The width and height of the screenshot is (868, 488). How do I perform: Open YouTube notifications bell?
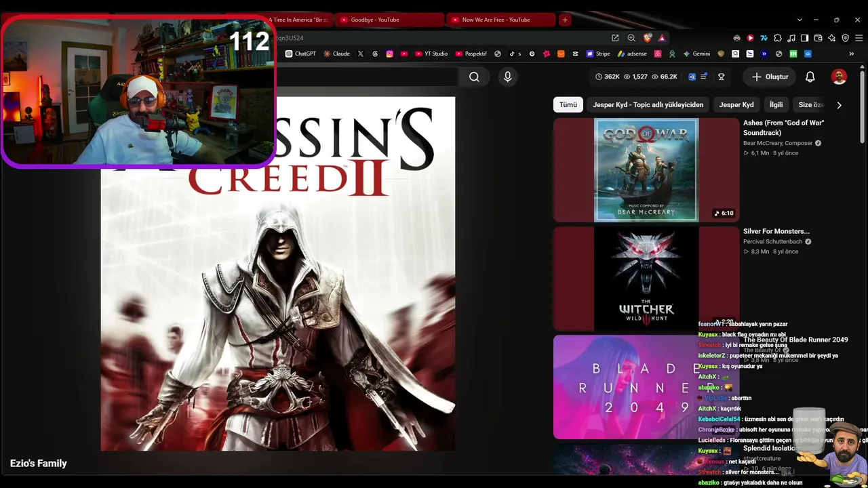pos(810,77)
